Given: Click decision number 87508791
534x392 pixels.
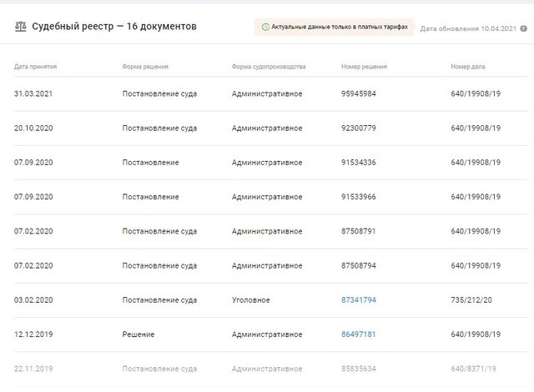Looking at the screenshot, I should [359, 231].
